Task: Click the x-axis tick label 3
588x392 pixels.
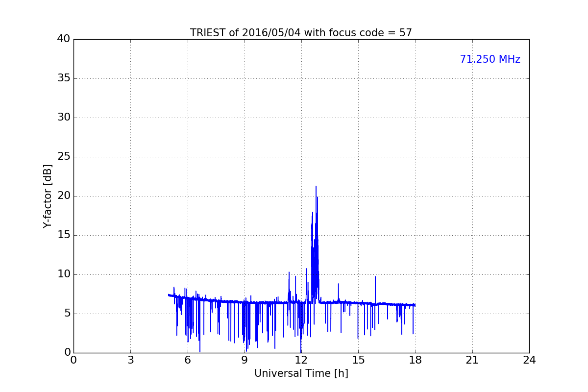Action: click(x=130, y=360)
